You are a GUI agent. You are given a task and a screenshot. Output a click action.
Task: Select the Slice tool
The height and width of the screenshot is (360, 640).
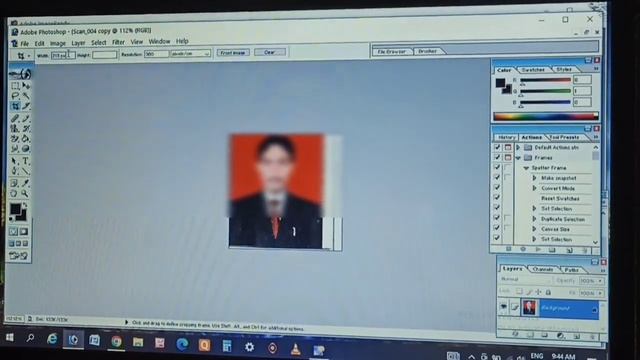pyautogui.click(x=26, y=106)
